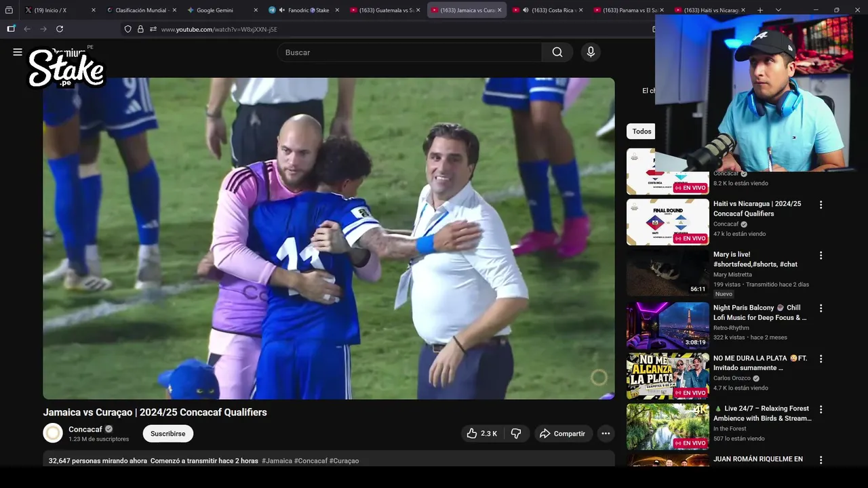Open the Carlos Orozco channel name
Screen dimensions: 868x488
732,378
